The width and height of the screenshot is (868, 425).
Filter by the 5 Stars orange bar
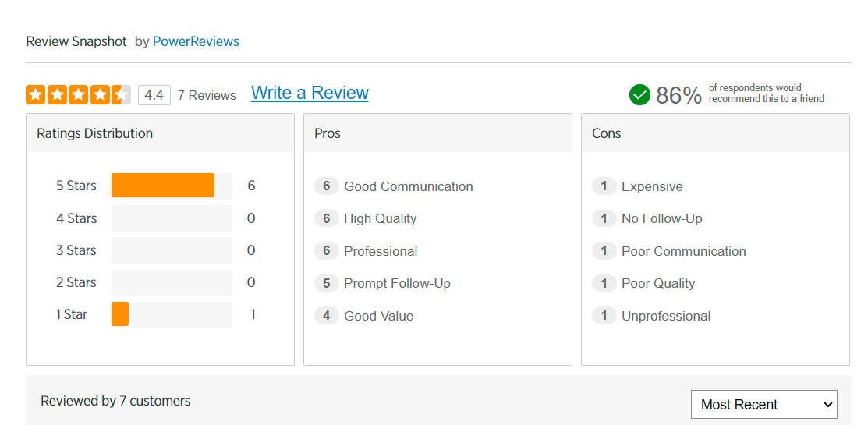click(163, 186)
